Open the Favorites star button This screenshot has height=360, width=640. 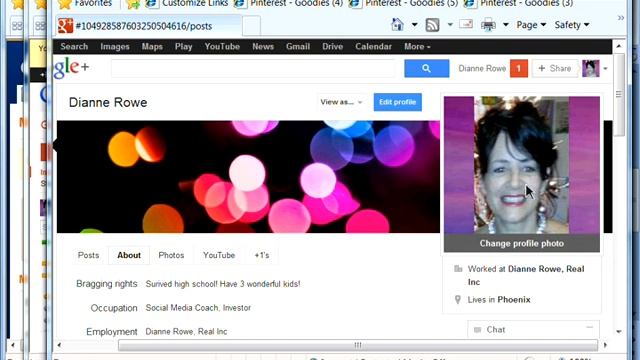(x=85, y=4)
